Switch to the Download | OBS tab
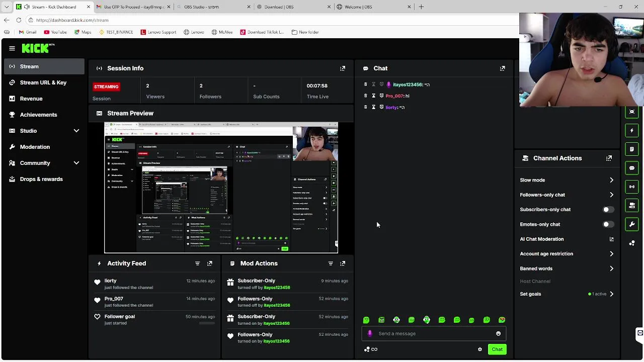The image size is (644, 362). (x=293, y=7)
